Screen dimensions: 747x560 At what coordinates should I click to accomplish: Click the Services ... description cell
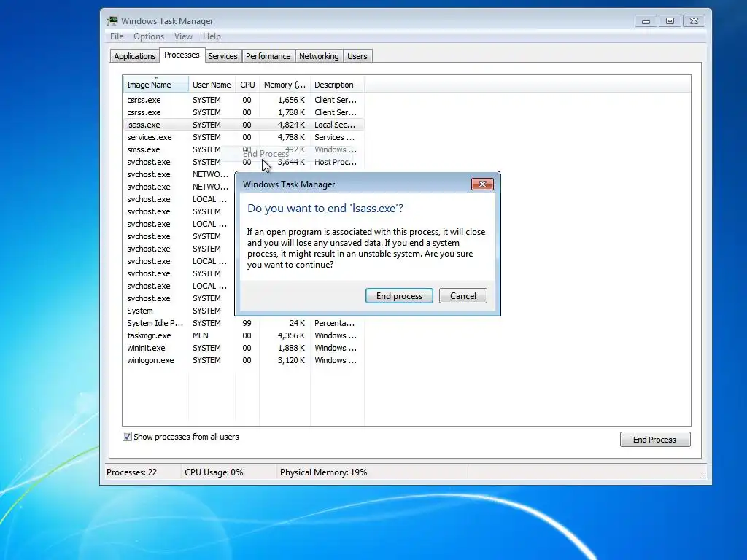click(x=334, y=137)
